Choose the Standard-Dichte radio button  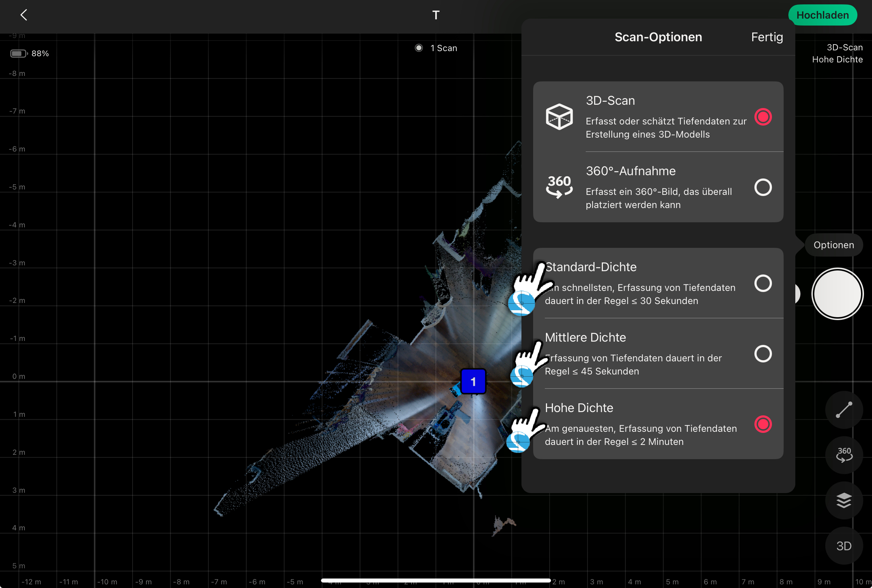point(762,283)
